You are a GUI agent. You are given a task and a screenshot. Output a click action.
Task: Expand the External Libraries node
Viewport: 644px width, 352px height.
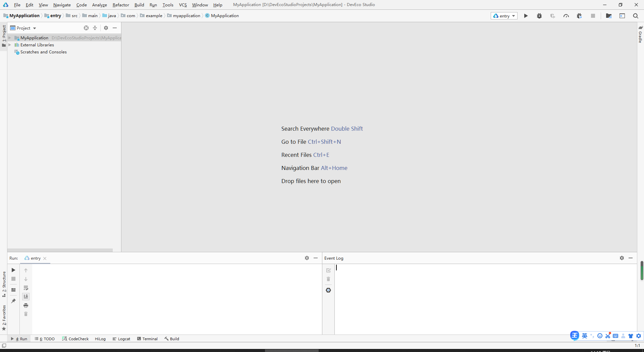click(x=10, y=45)
